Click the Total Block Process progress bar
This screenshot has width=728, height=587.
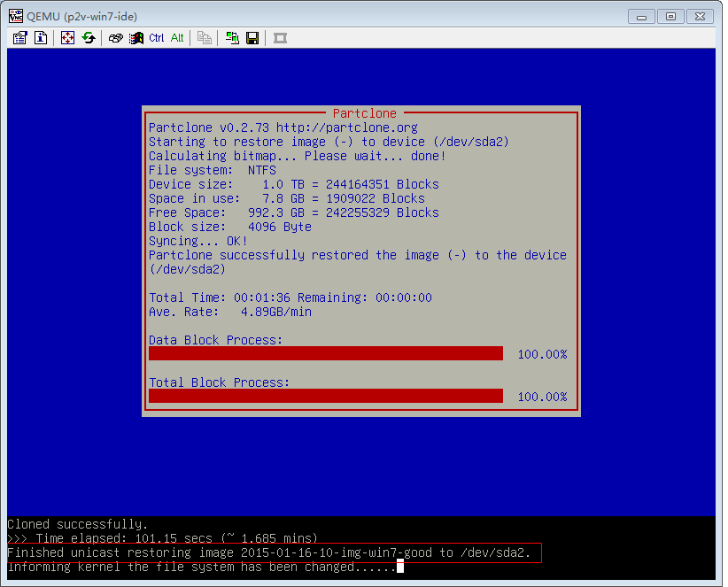click(326, 396)
